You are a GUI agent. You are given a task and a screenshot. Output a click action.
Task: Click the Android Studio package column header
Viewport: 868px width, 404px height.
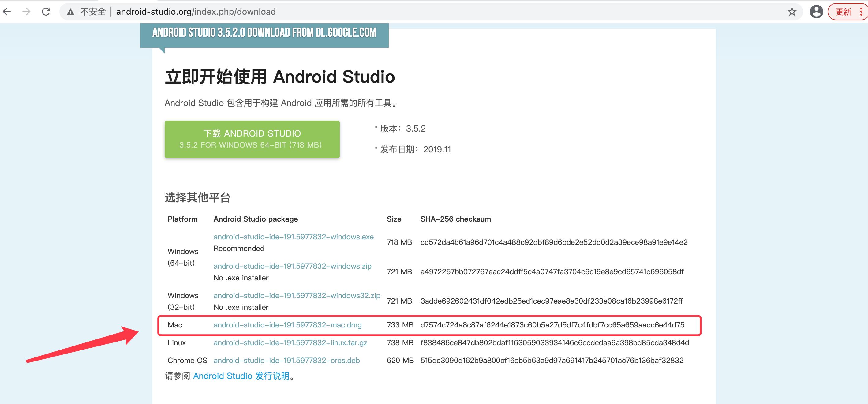coord(256,219)
